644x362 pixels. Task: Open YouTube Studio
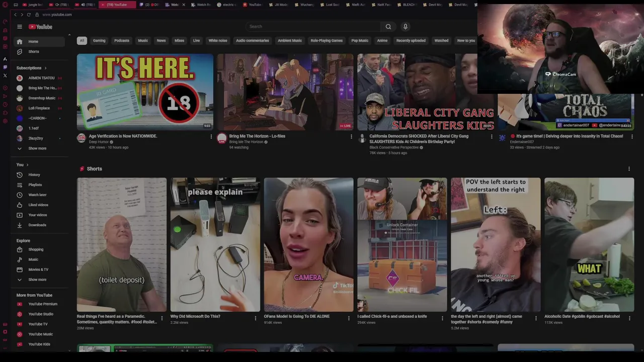[x=39, y=314]
